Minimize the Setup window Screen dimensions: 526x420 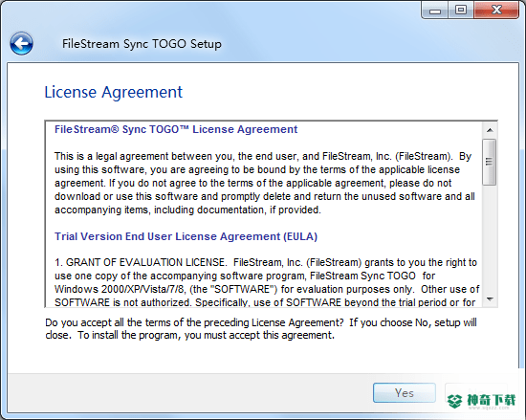(435, 11)
